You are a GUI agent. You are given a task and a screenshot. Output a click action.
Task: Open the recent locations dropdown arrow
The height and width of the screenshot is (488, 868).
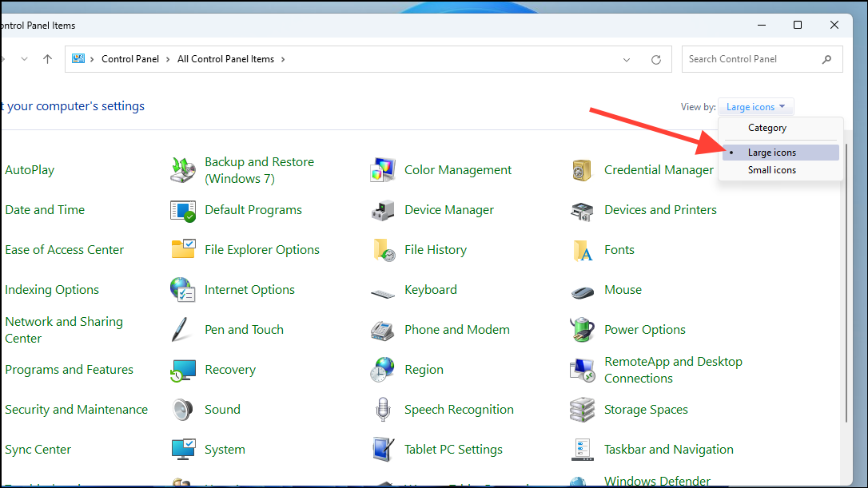tap(24, 58)
